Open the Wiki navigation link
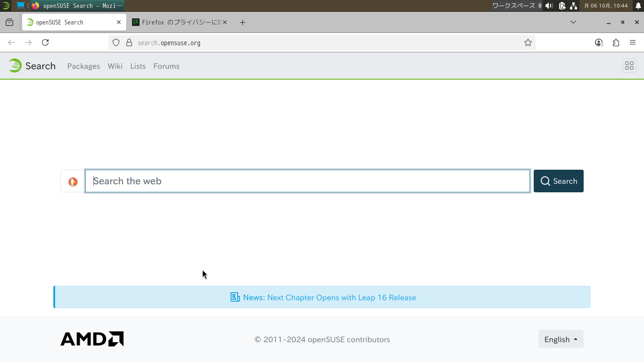 coord(115,66)
